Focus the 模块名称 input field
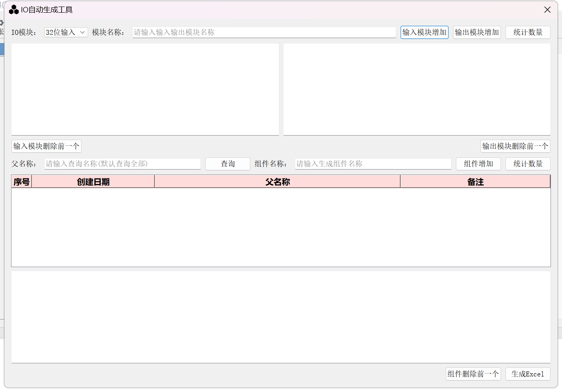Viewport: 562px width, 392px height. click(x=264, y=32)
